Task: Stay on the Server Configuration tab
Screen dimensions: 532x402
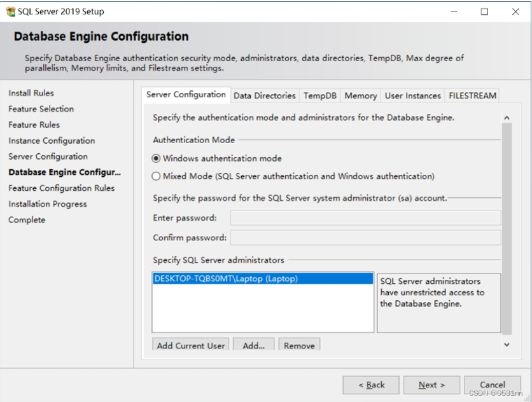Action: pos(187,95)
